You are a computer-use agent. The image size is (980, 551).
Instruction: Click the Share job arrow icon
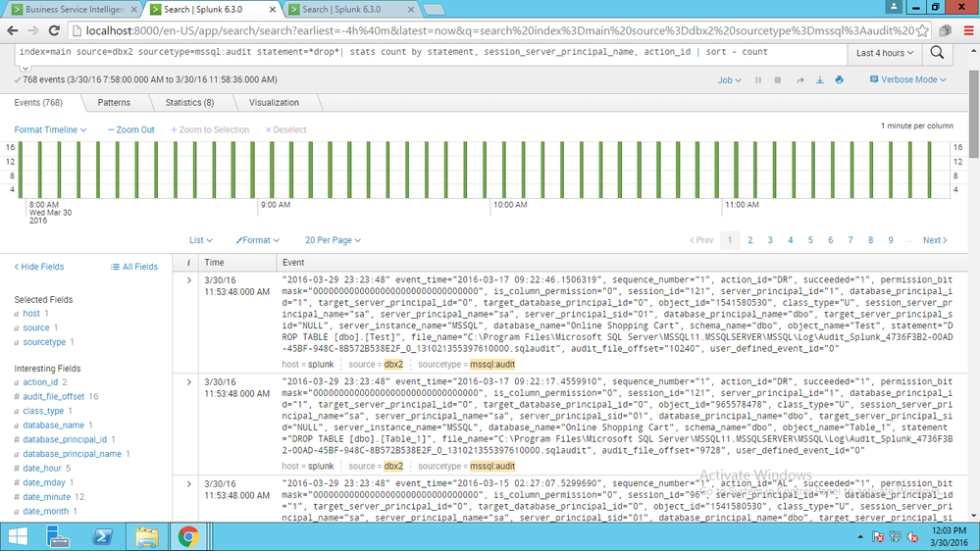[799, 80]
